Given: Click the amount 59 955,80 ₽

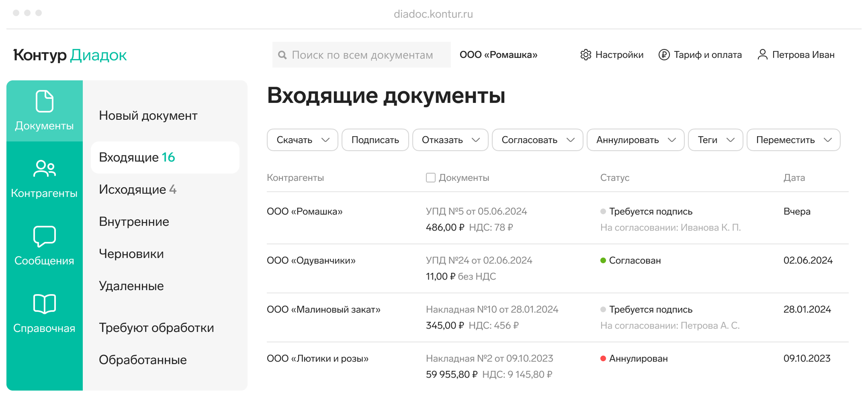Looking at the screenshot, I should (452, 374).
